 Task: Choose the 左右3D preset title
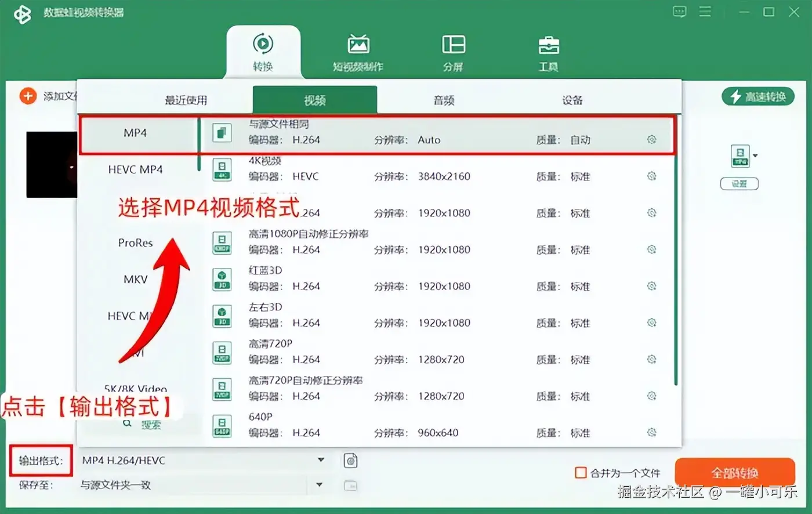265,307
